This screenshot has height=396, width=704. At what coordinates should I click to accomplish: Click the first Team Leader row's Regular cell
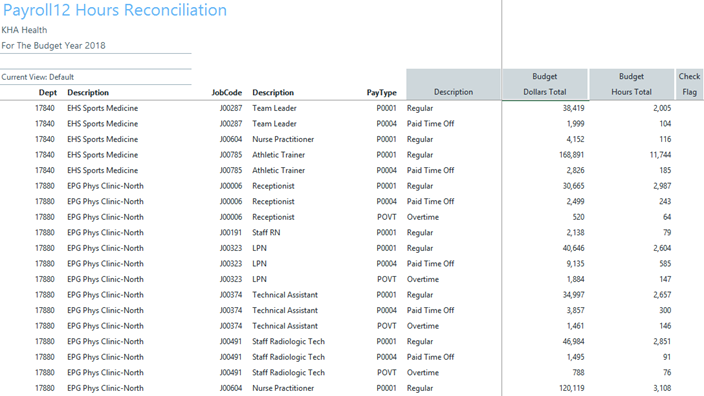[420, 108]
